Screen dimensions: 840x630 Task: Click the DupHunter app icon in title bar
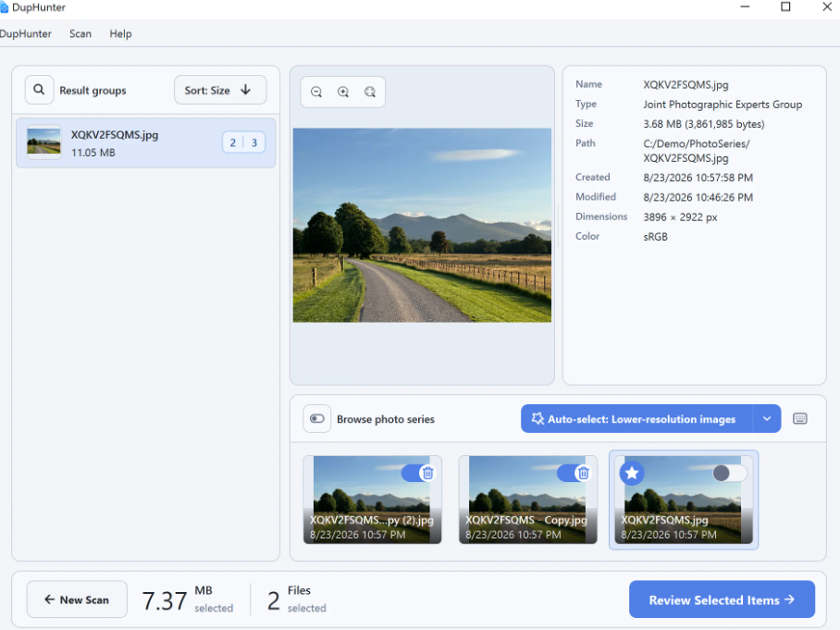[x=5, y=7]
